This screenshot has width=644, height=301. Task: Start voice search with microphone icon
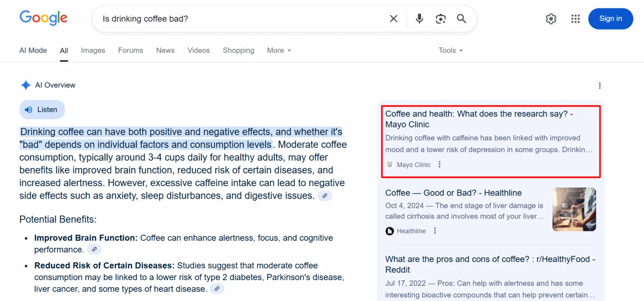click(x=419, y=18)
